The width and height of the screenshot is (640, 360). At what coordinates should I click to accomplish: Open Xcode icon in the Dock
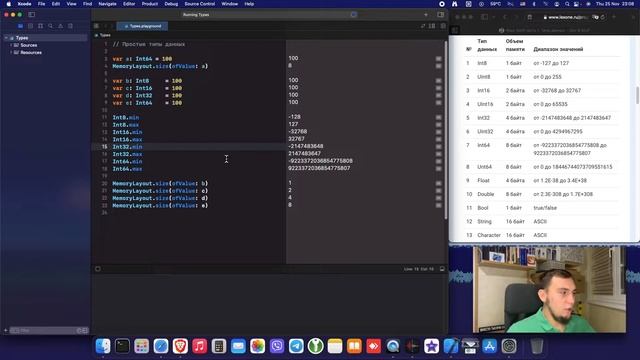[451, 346]
